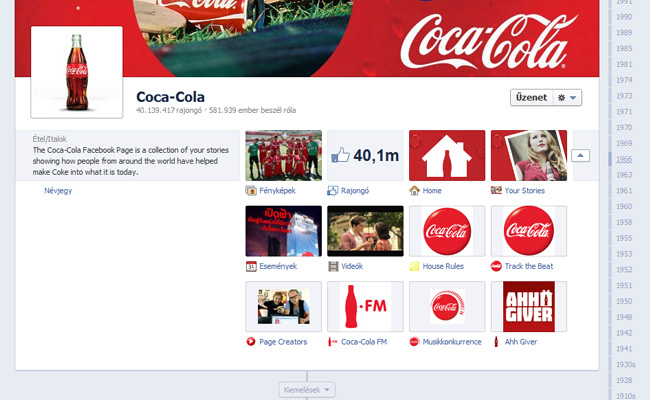650x400 pixels.
Task: Open the Rajongó link
Action: (x=355, y=191)
